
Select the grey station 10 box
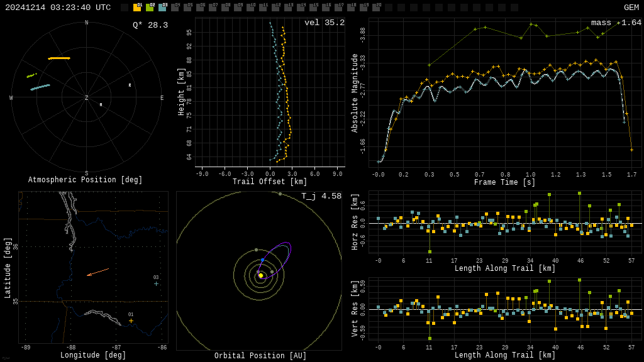pos(250,8)
